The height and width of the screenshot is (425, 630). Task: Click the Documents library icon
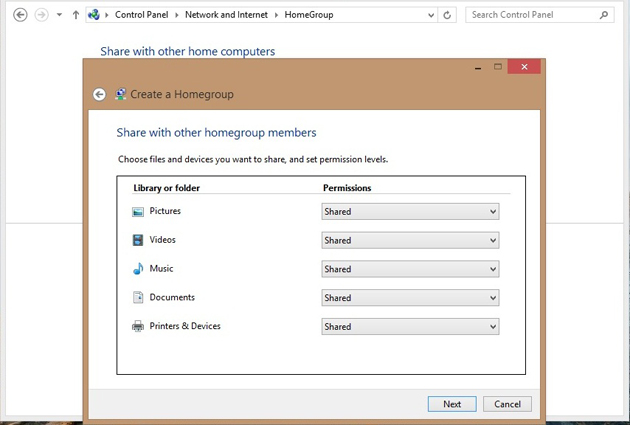(138, 298)
